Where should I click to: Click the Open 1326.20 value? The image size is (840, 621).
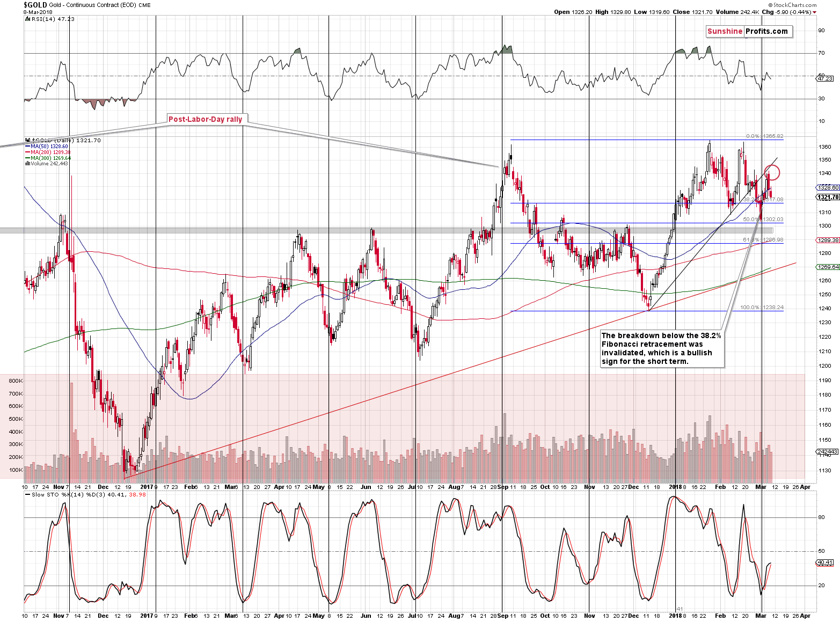(x=573, y=12)
